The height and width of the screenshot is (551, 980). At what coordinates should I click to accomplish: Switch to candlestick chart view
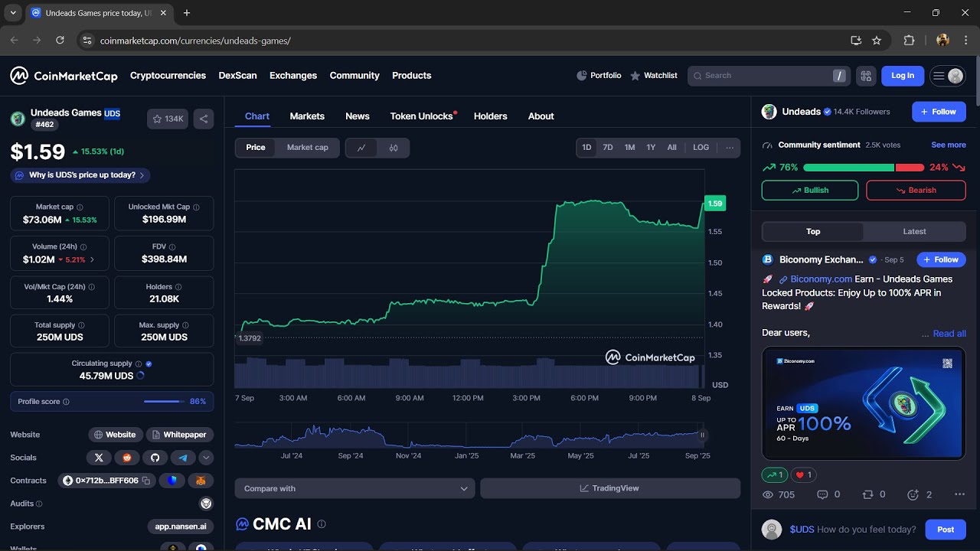click(x=394, y=148)
